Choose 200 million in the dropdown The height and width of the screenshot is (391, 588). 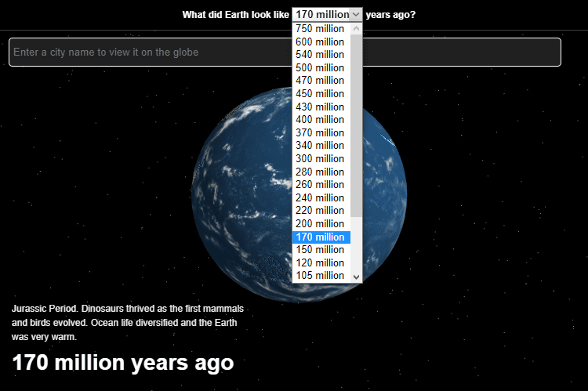[x=321, y=223]
